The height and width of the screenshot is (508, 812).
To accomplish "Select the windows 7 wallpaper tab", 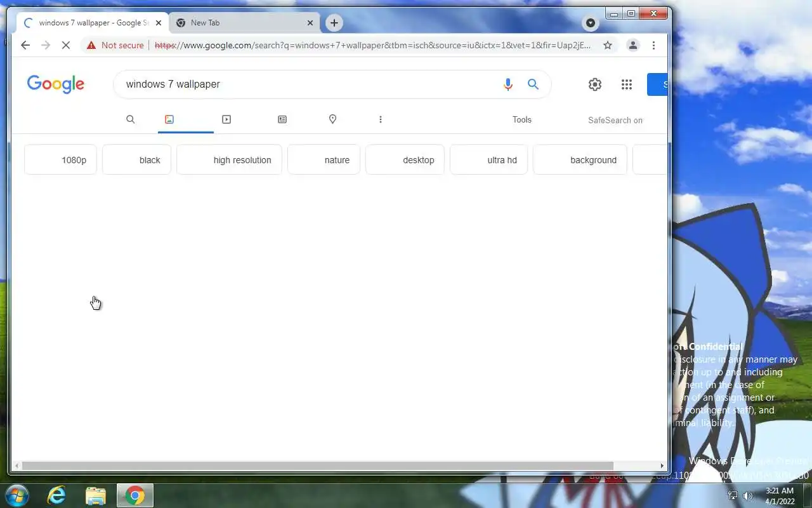I will tap(93, 23).
